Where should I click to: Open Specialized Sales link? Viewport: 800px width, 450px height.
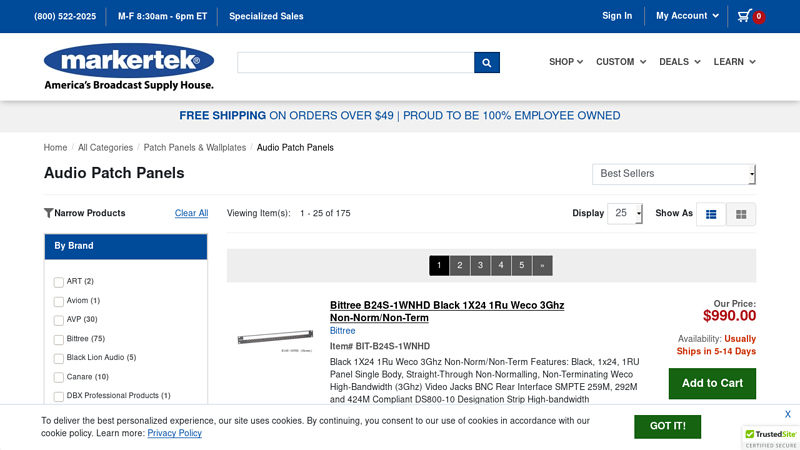(266, 16)
